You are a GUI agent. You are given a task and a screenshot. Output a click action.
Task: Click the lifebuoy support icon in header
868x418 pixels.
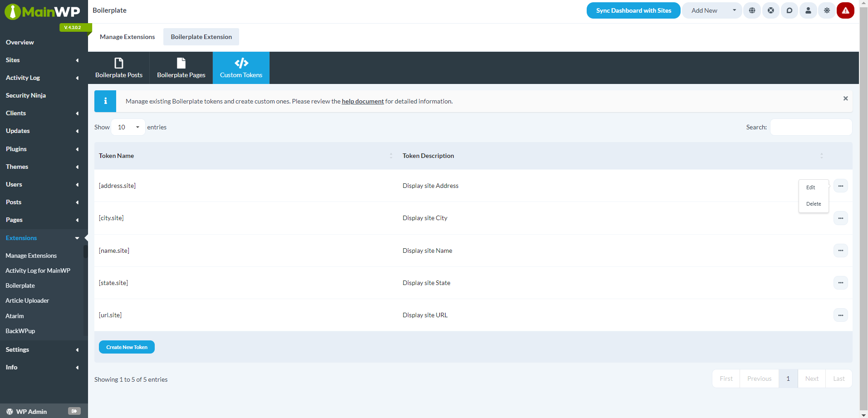[771, 10]
